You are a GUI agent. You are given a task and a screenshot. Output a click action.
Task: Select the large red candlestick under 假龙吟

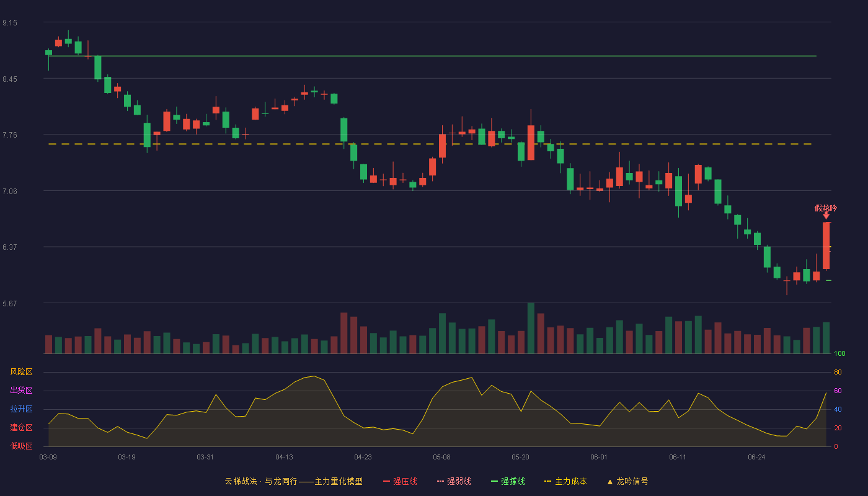point(826,246)
